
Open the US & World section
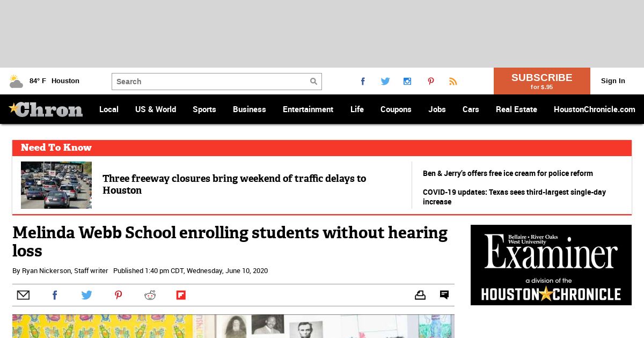pos(156,109)
